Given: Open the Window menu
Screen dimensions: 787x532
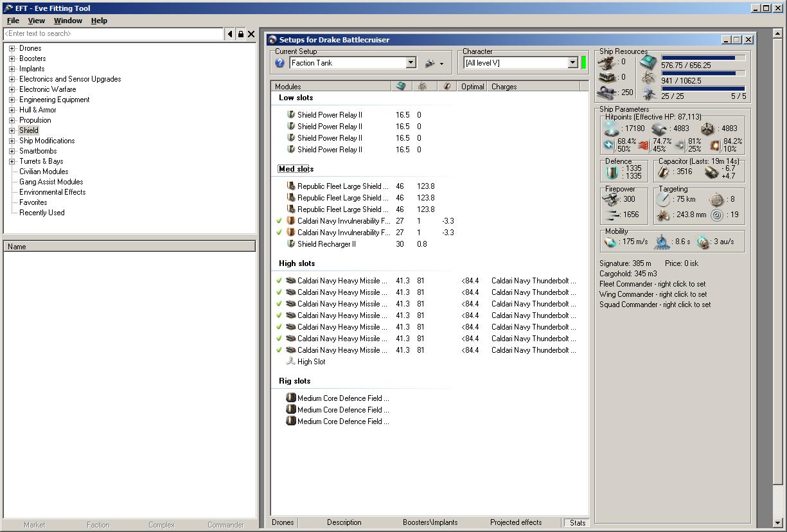Looking at the screenshot, I should 68,21.
